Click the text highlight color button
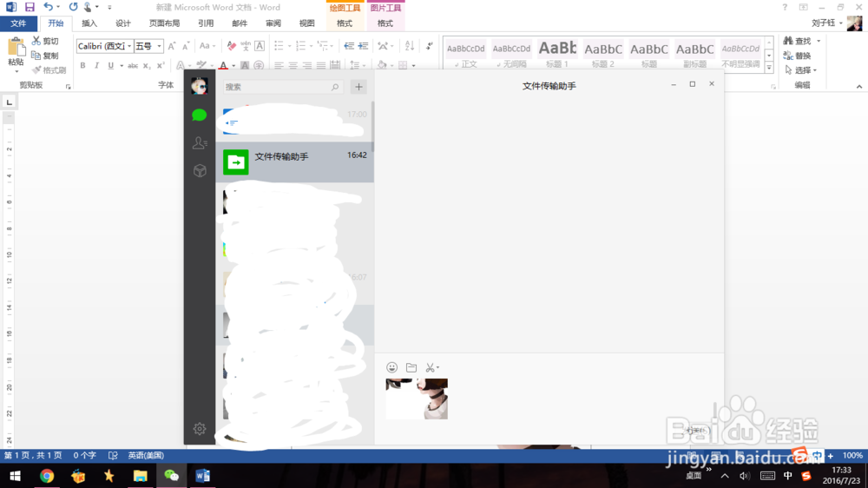This screenshot has width=868, height=488. (201, 66)
